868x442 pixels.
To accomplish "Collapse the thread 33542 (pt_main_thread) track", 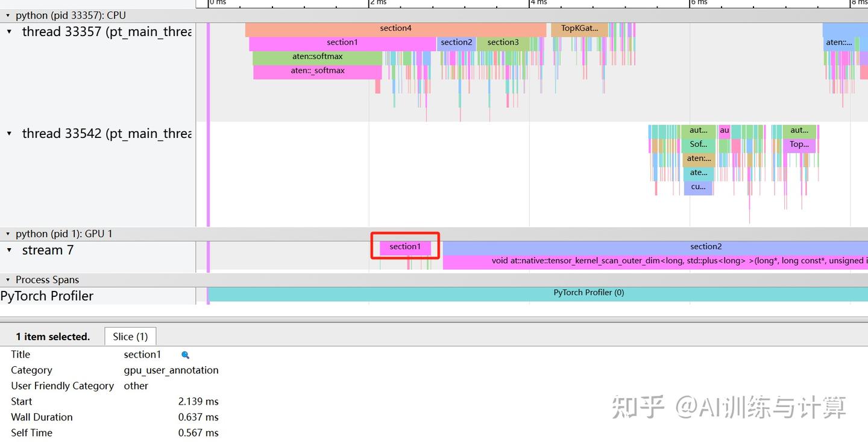I will point(10,133).
